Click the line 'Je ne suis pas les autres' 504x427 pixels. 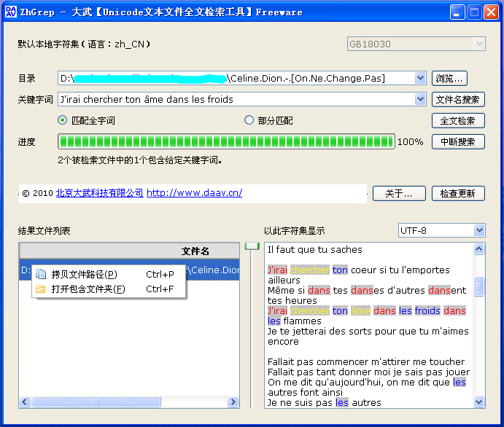coord(325,402)
